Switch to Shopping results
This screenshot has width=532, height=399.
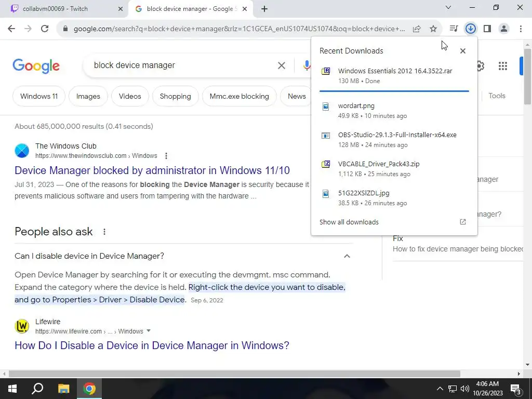tap(176, 96)
